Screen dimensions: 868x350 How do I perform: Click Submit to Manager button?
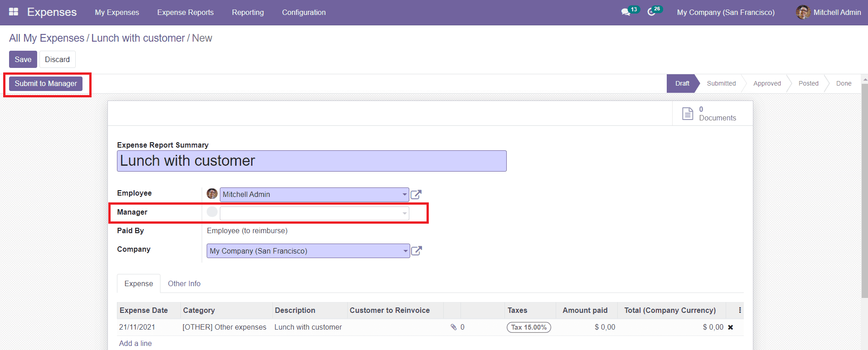[x=46, y=83]
